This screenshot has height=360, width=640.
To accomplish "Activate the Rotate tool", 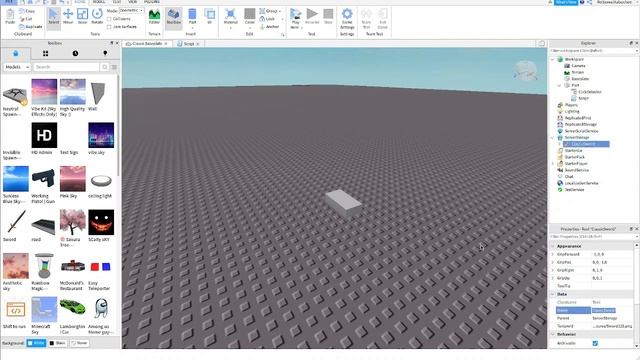I will (x=97, y=16).
